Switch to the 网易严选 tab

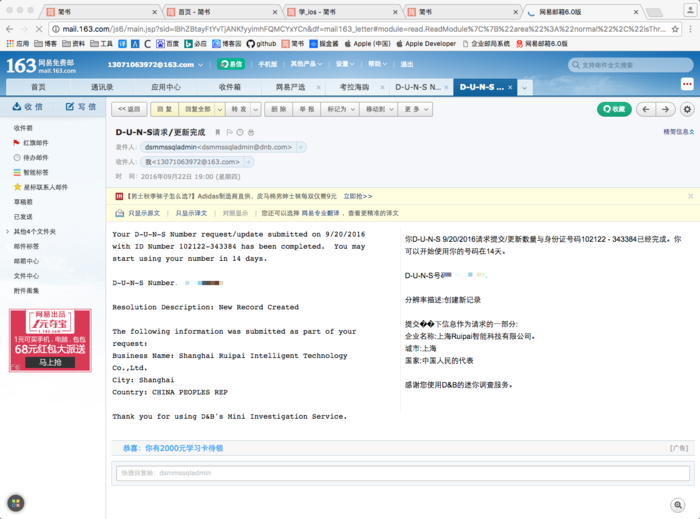[x=291, y=87]
